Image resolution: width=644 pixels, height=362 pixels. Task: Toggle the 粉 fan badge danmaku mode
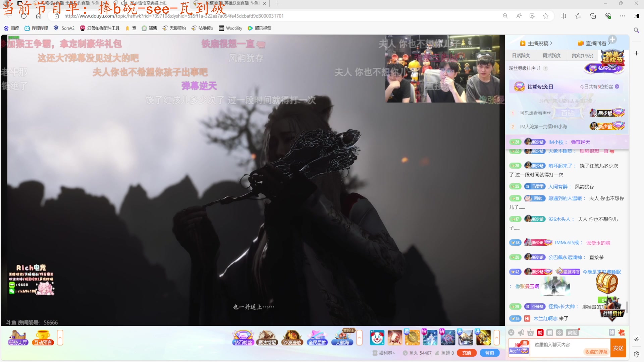(540, 333)
